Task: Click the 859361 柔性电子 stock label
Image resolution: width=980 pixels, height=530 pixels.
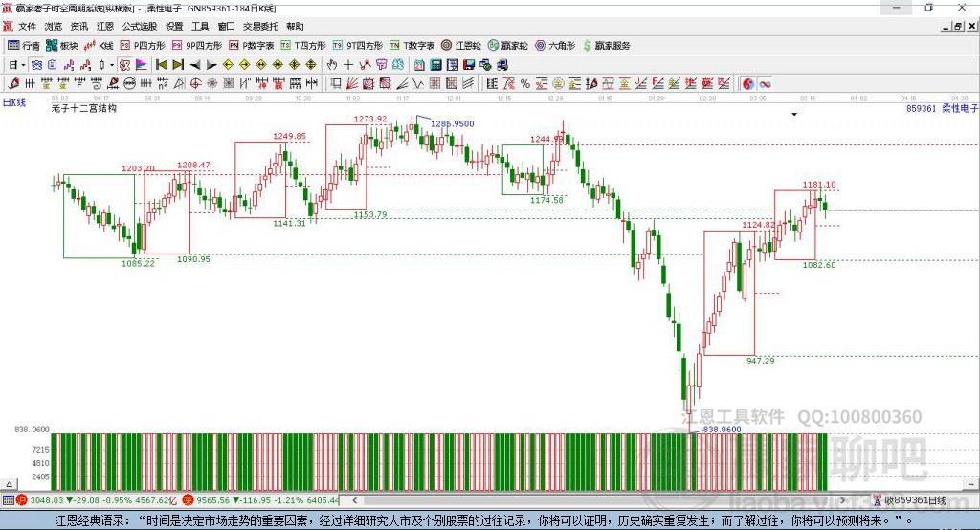Action: [942, 108]
